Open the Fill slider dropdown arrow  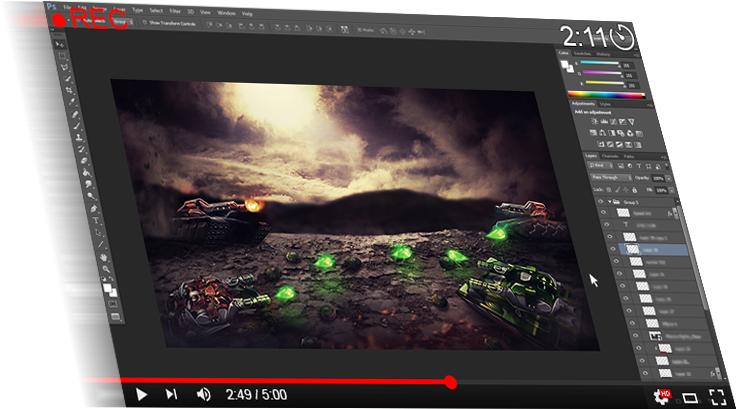(x=672, y=190)
